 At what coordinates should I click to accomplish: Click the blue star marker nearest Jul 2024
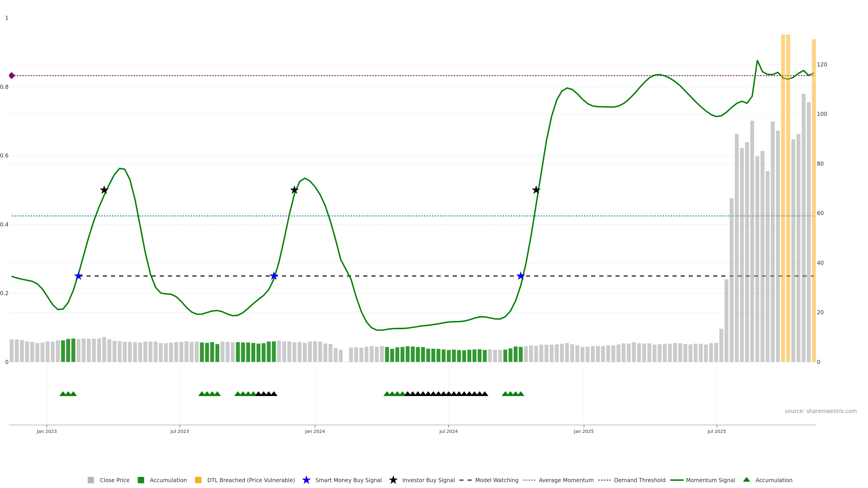(x=521, y=276)
